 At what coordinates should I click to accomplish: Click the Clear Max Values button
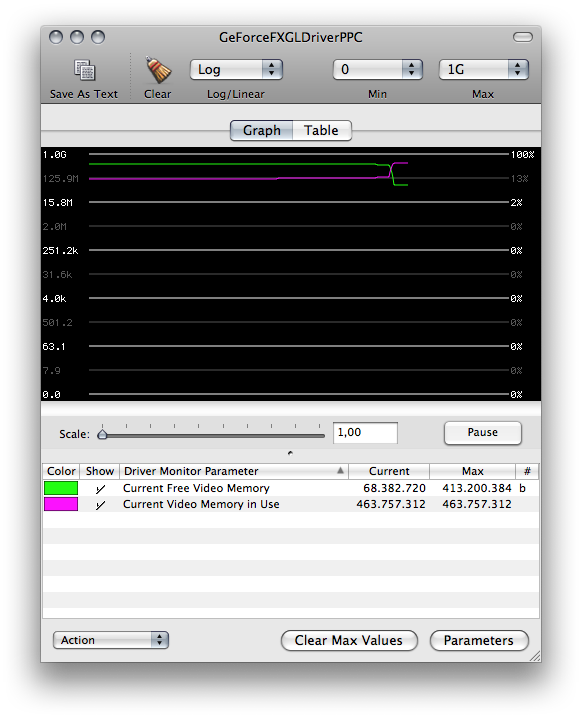(x=349, y=640)
